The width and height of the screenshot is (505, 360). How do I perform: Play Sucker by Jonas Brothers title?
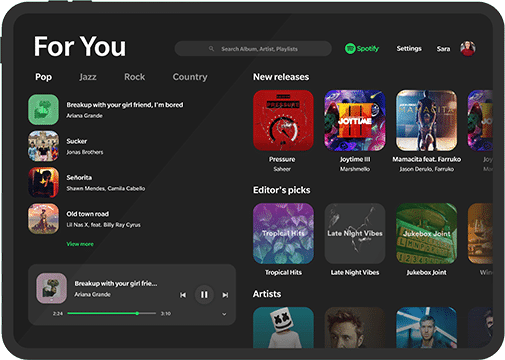77,141
